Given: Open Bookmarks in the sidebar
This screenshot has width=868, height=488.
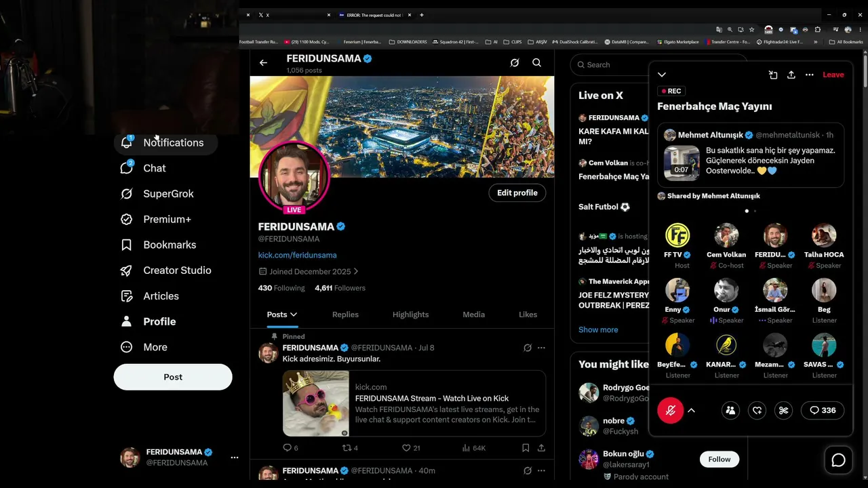Looking at the screenshot, I should [159, 245].
